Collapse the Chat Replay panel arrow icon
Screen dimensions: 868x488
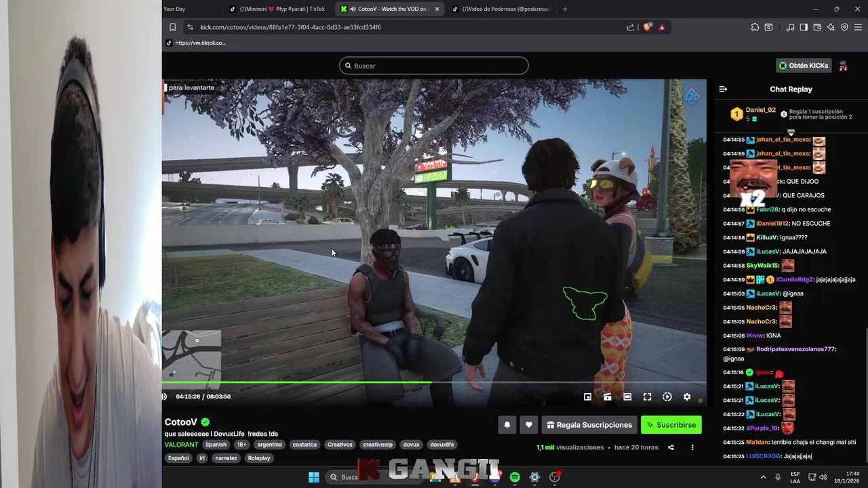click(x=723, y=89)
